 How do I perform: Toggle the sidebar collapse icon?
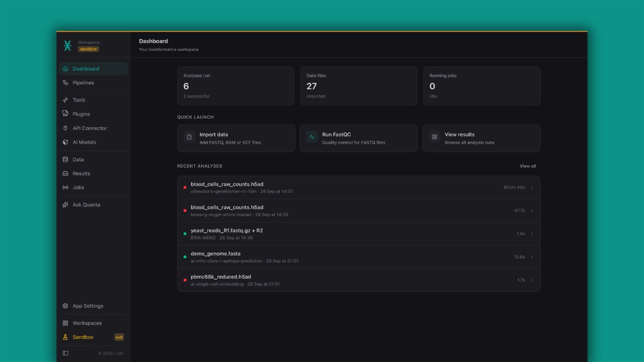[x=65, y=353]
